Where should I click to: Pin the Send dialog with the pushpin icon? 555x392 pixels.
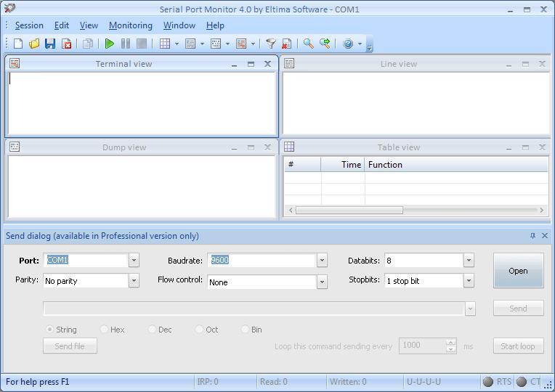(532, 235)
